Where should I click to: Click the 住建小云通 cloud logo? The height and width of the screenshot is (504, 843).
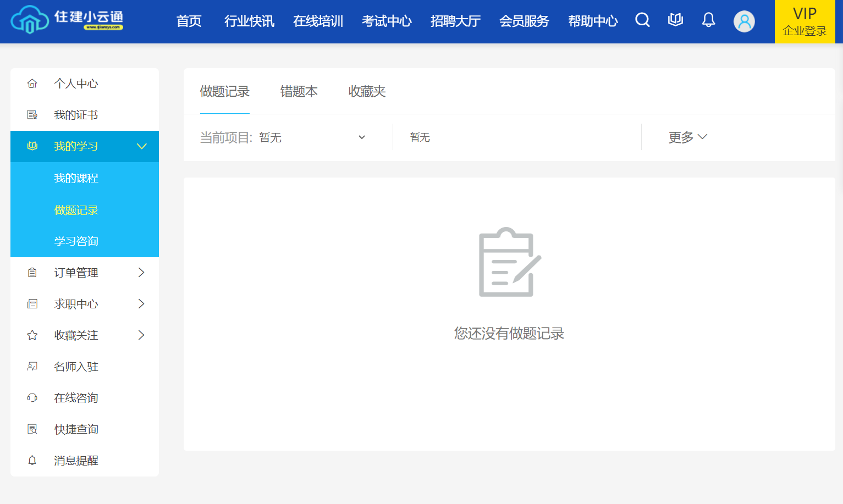[x=67, y=20]
